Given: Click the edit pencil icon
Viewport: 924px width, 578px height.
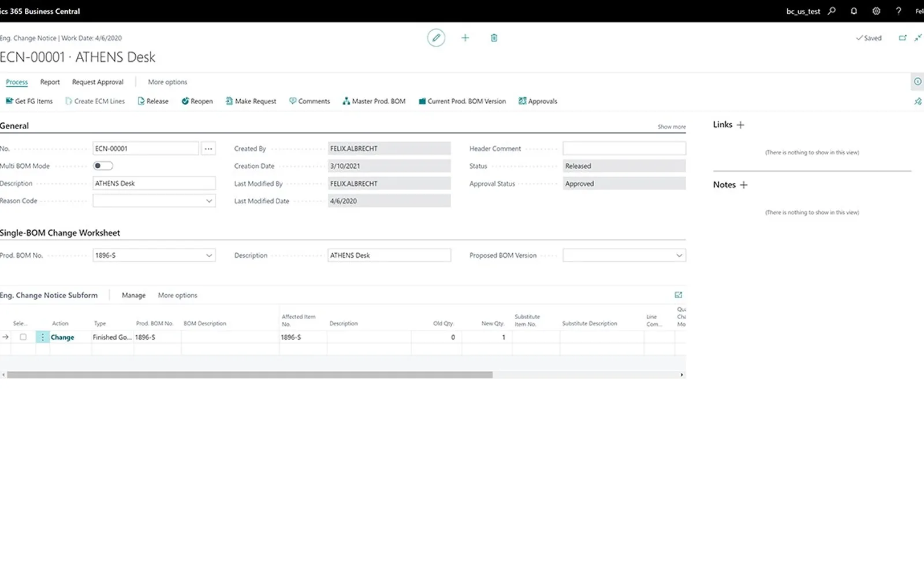Looking at the screenshot, I should 436,38.
